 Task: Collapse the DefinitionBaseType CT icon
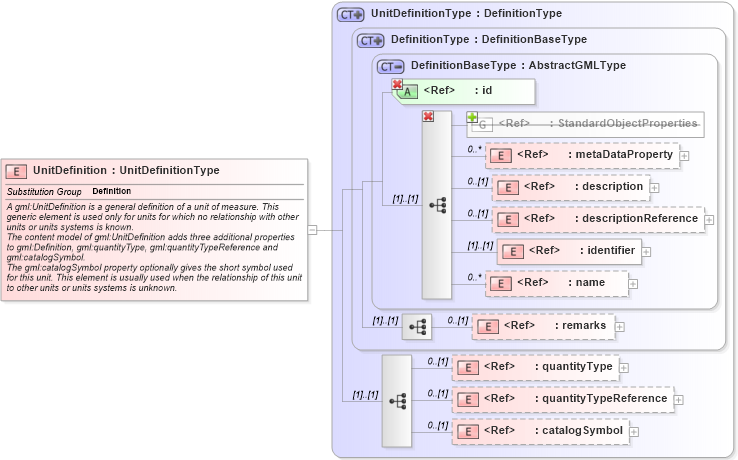(x=391, y=67)
